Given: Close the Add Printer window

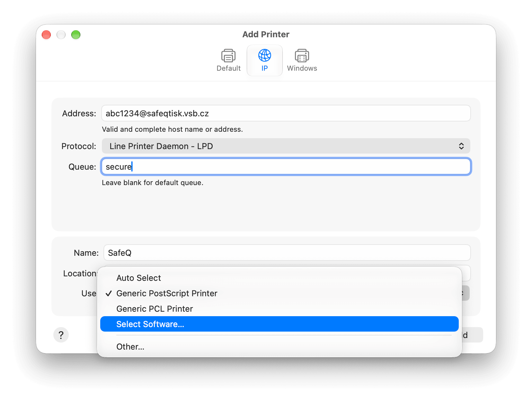Looking at the screenshot, I should point(46,35).
